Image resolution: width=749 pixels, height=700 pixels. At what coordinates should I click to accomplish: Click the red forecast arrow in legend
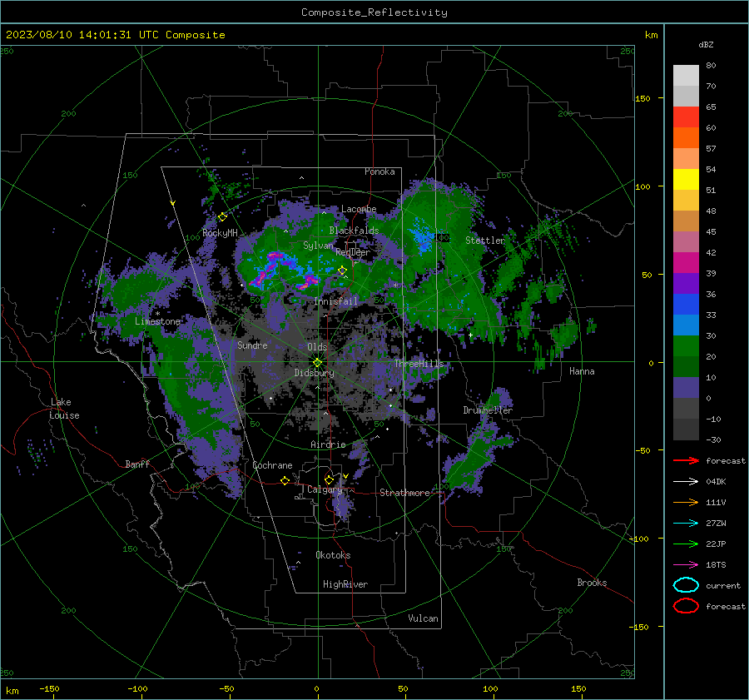[x=686, y=460]
